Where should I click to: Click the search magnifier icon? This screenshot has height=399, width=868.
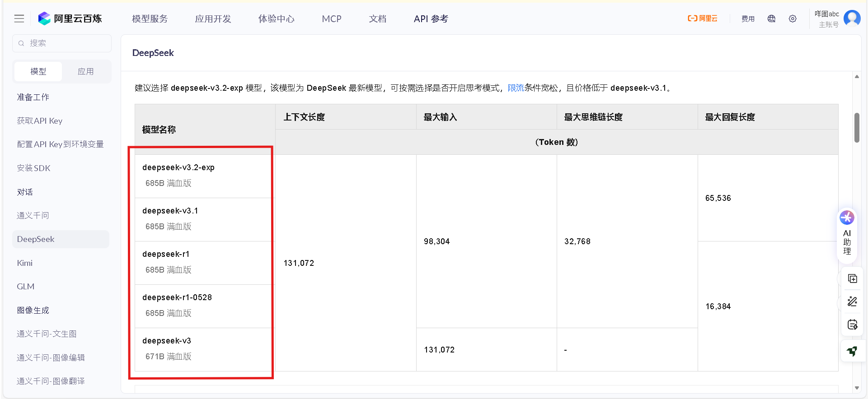point(21,43)
